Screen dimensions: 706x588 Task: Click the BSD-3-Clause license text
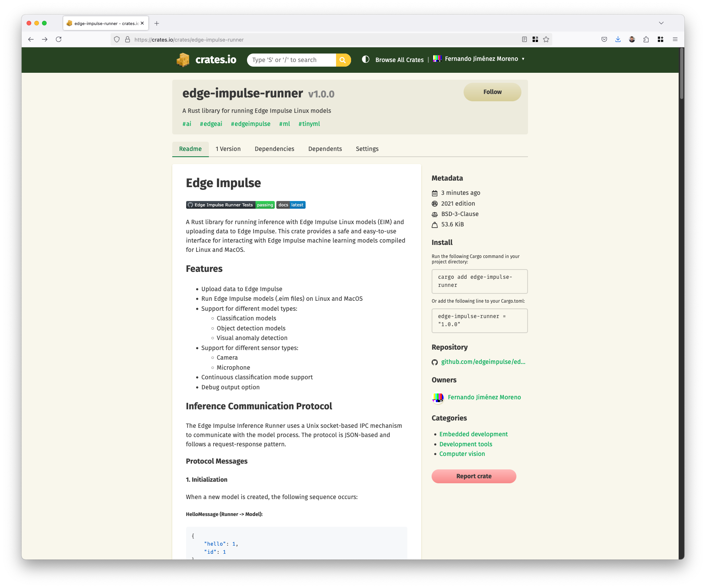tap(460, 214)
